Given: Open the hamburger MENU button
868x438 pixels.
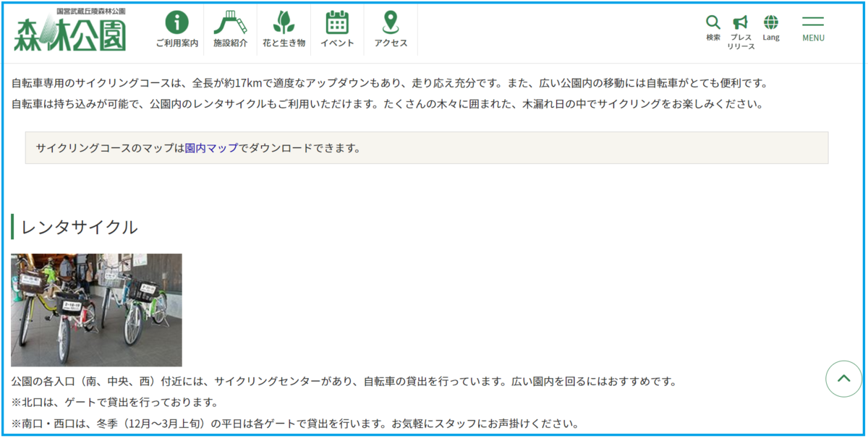Looking at the screenshot, I should (x=813, y=29).
